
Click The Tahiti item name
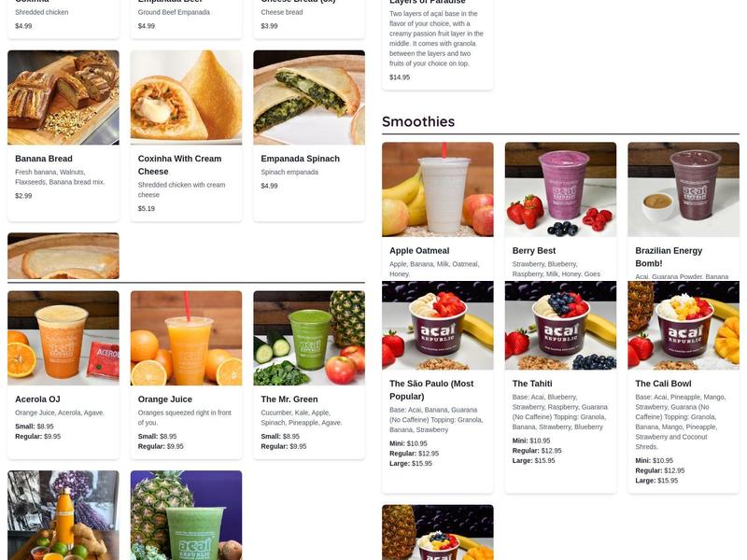point(532,384)
